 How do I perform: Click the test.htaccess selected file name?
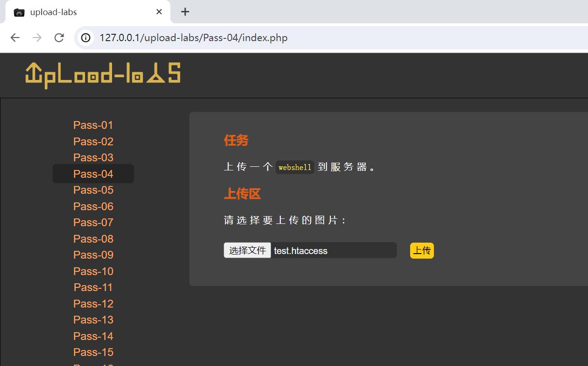click(x=301, y=251)
